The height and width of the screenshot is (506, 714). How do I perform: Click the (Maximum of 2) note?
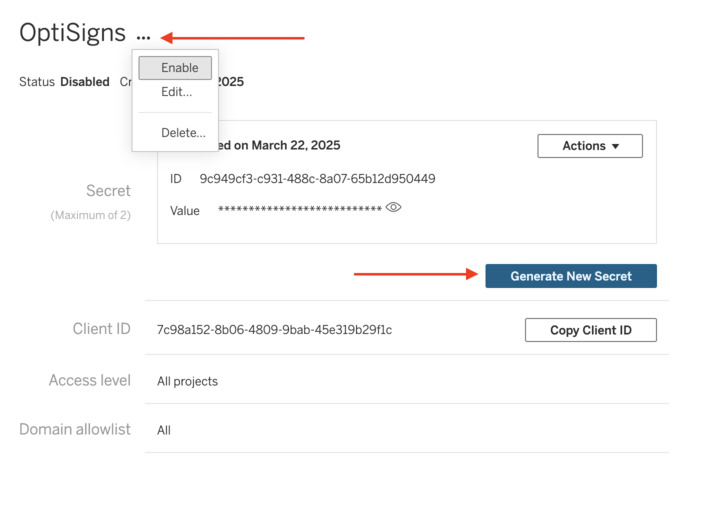pos(91,215)
